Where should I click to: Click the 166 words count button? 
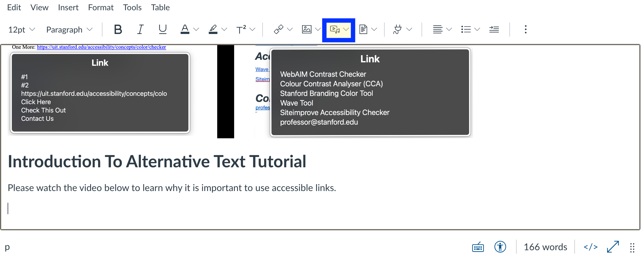(x=545, y=247)
